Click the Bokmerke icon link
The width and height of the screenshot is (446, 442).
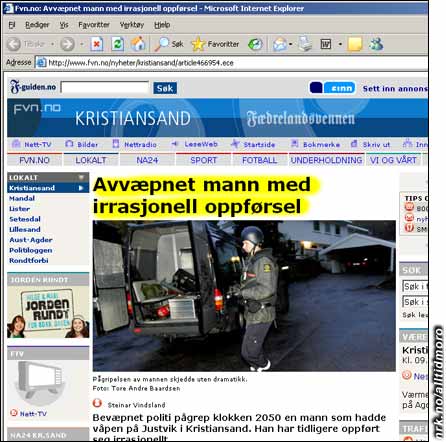tap(295, 144)
